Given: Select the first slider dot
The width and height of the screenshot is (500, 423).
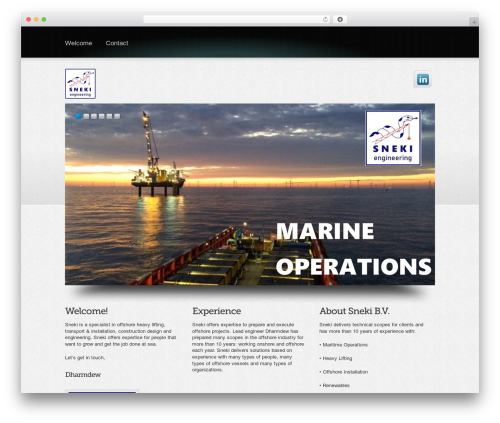Looking at the screenshot, I should (x=79, y=116).
